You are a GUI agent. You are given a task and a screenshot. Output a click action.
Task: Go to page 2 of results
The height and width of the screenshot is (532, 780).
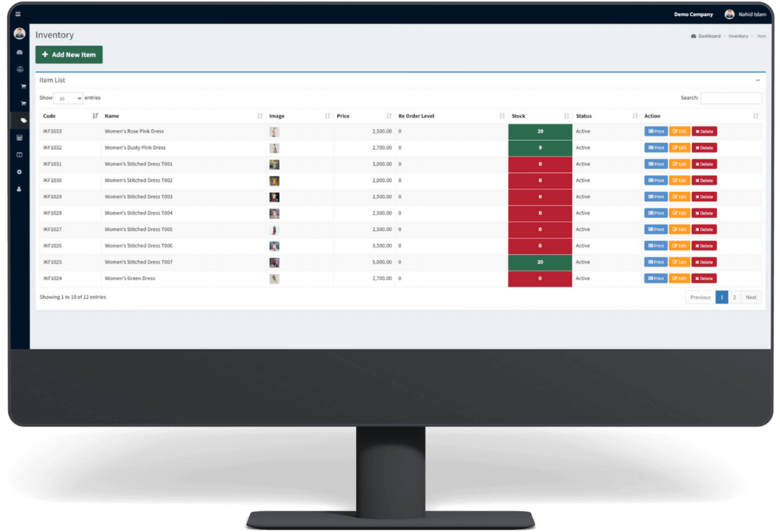point(734,297)
